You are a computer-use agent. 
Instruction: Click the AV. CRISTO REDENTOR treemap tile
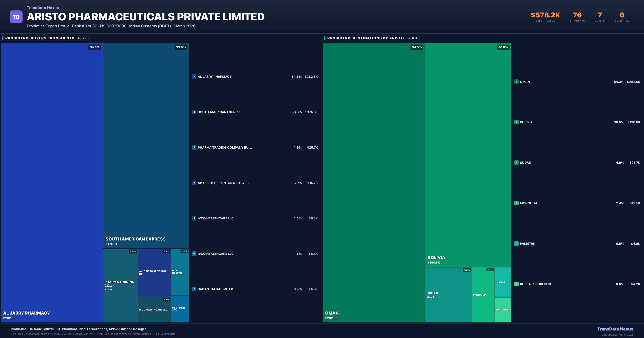point(154,273)
